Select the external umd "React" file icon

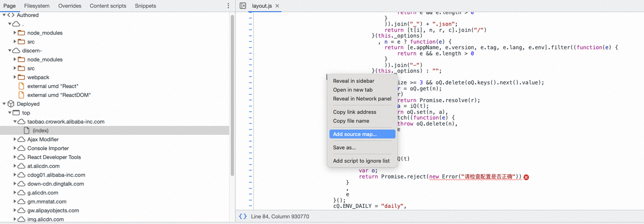[x=21, y=86]
